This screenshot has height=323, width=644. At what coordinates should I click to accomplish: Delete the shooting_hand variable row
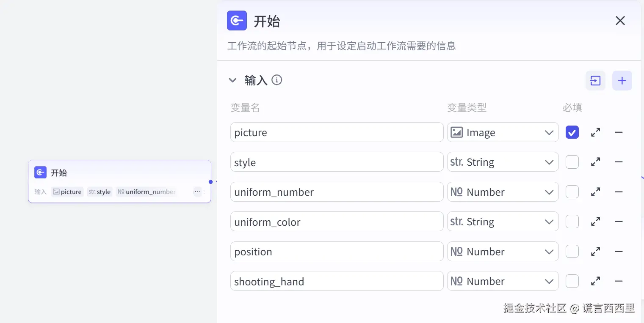pyautogui.click(x=619, y=281)
